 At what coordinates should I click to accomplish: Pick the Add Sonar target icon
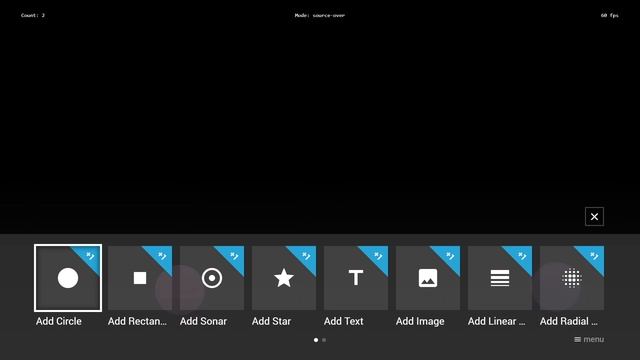click(x=212, y=278)
